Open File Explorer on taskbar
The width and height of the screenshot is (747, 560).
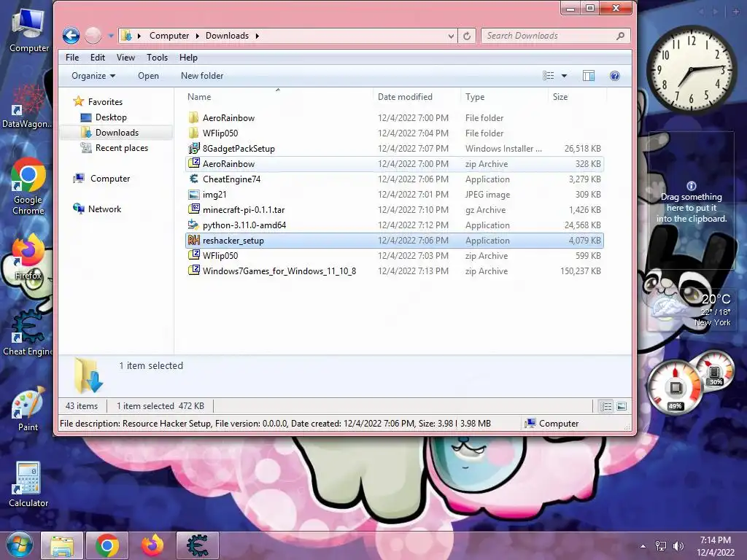click(x=62, y=545)
